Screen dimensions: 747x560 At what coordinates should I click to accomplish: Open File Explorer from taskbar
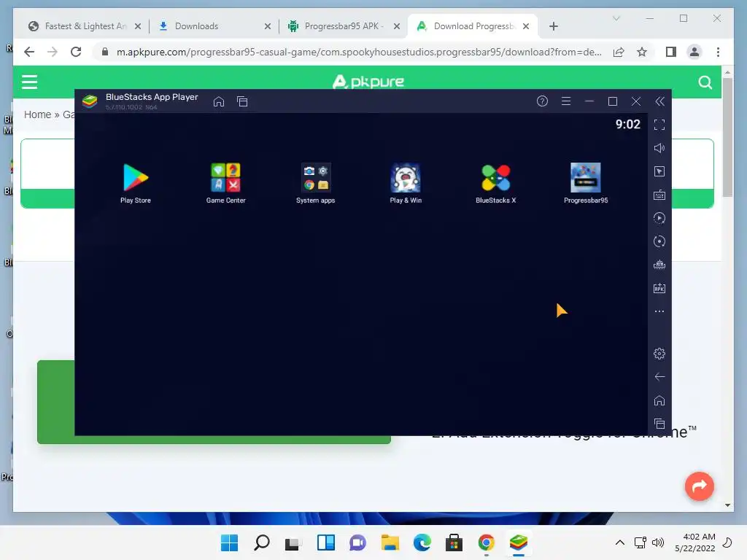(x=390, y=542)
